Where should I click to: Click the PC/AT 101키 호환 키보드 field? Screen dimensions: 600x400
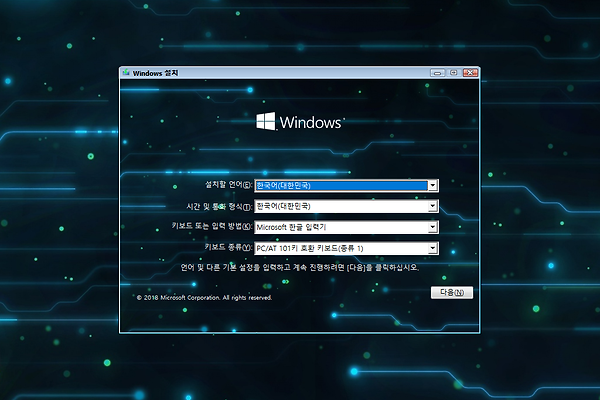(340, 247)
